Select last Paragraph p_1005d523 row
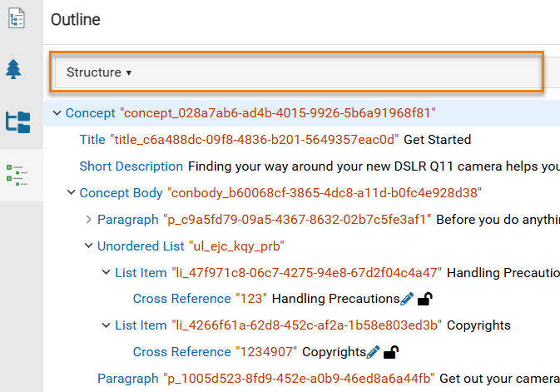Image resolution: width=560 pixels, height=392 pixels. pos(329,379)
